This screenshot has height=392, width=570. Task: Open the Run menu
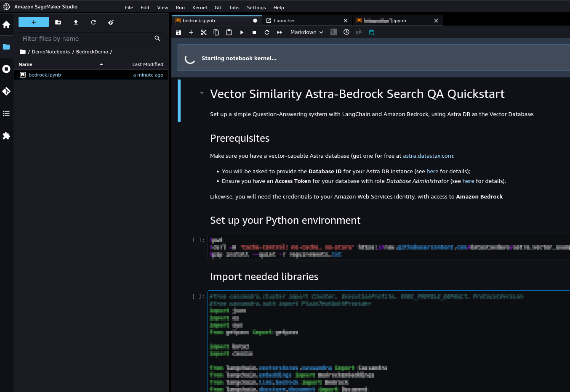point(180,8)
